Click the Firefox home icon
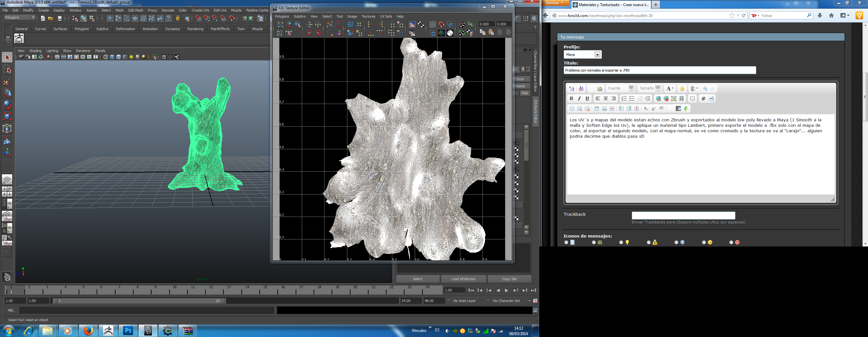868x337 pixels. coord(831,15)
